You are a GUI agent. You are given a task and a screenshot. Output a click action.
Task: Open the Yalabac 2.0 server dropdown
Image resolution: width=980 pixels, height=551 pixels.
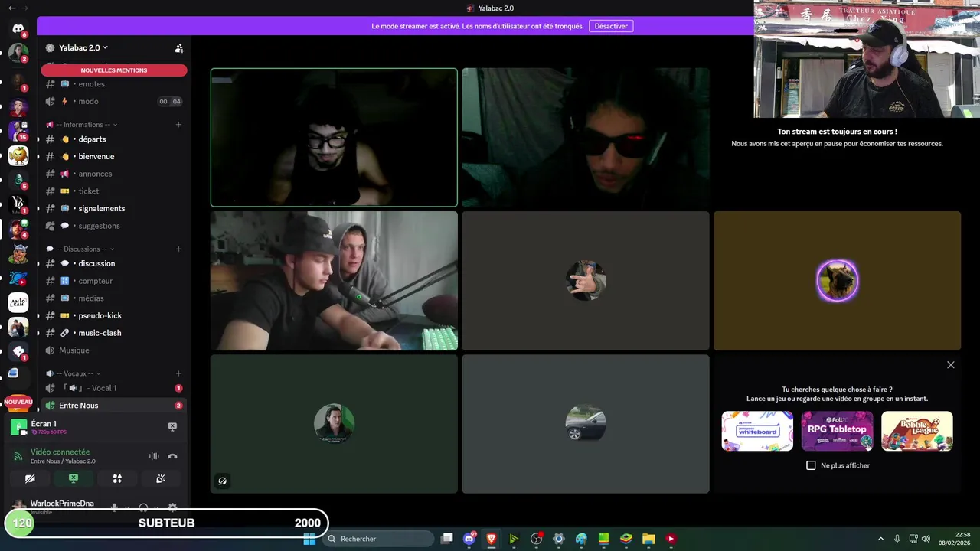pyautogui.click(x=83, y=47)
